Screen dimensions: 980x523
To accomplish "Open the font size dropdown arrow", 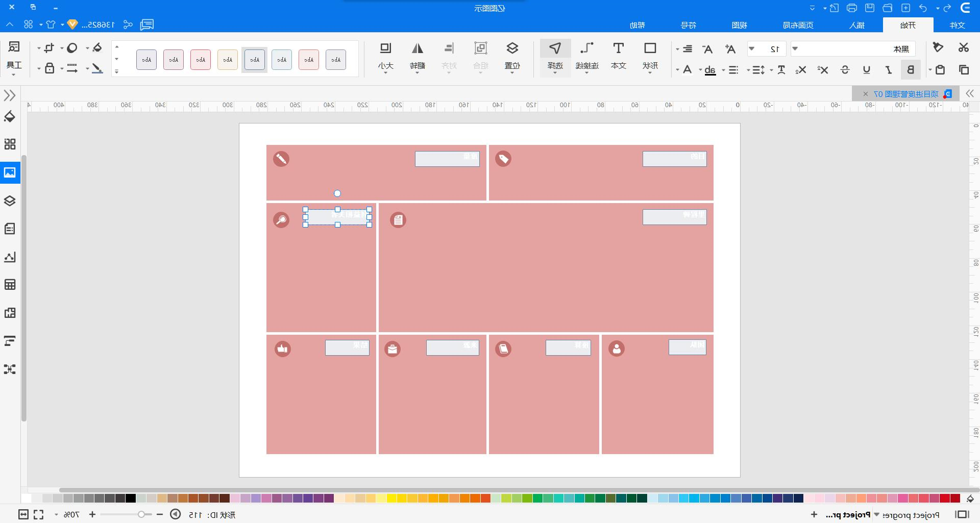I will (x=752, y=49).
